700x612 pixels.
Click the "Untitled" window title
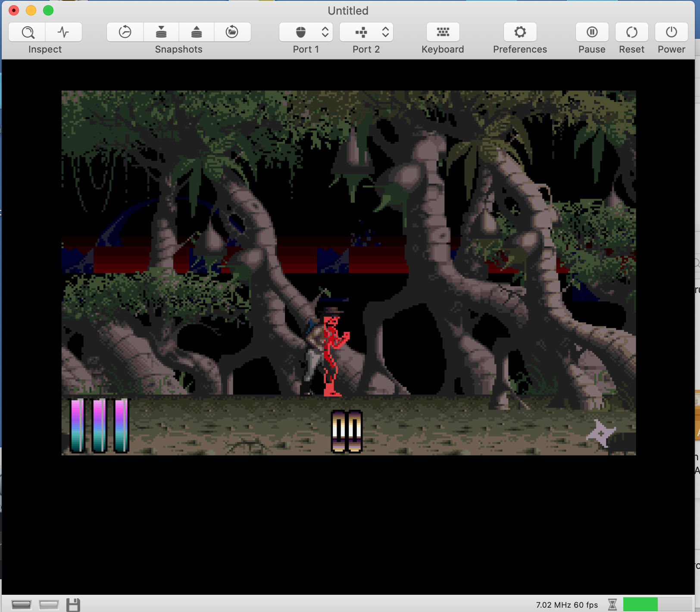[348, 11]
